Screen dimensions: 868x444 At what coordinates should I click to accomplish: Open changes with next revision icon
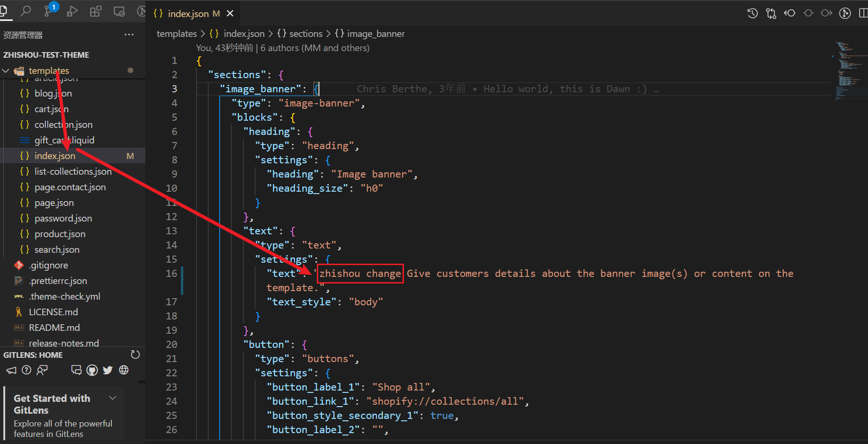pyautogui.click(x=827, y=13)
